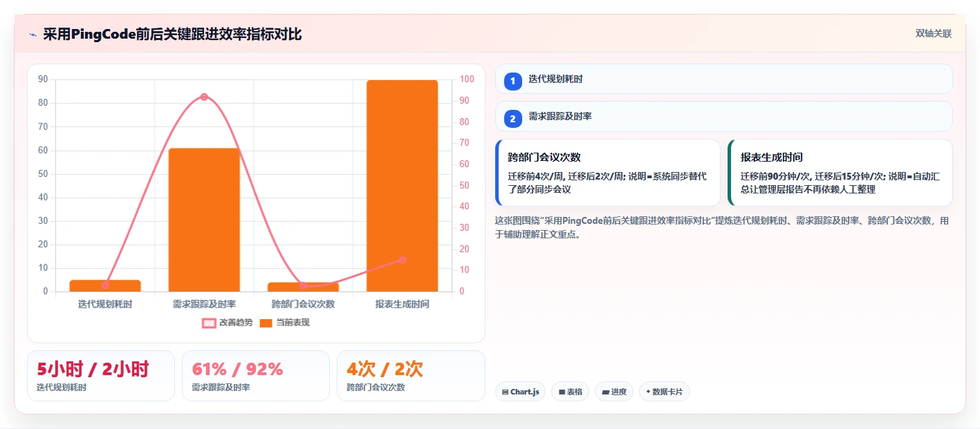980x429 pixels.
Task: Click the orange 当前表现 legend swatch
Action: [x=266, y=323]
